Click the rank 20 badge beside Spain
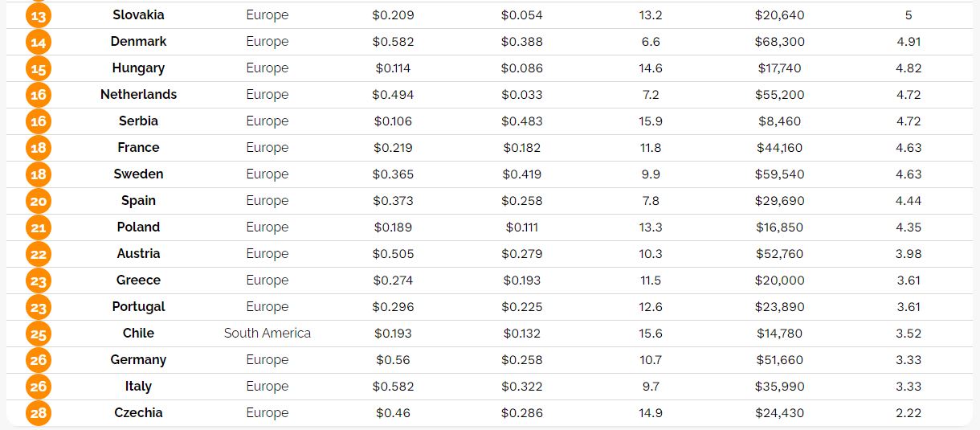980x430 pixels. coord(38,202)
